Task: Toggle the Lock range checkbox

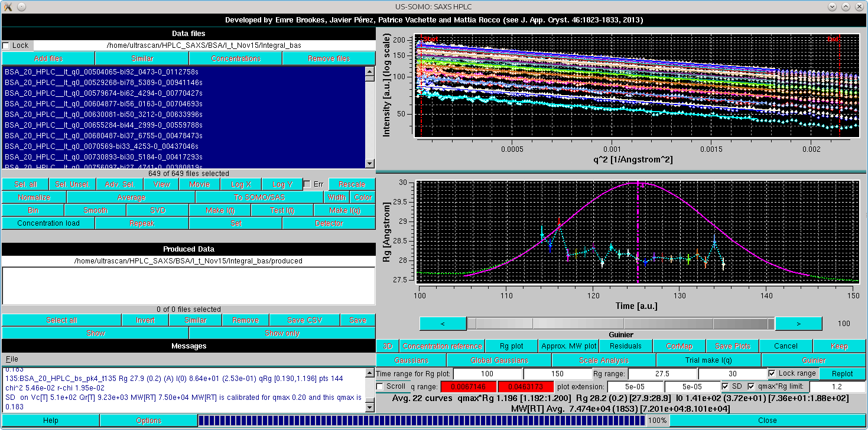Action: (x=773, y=373)
